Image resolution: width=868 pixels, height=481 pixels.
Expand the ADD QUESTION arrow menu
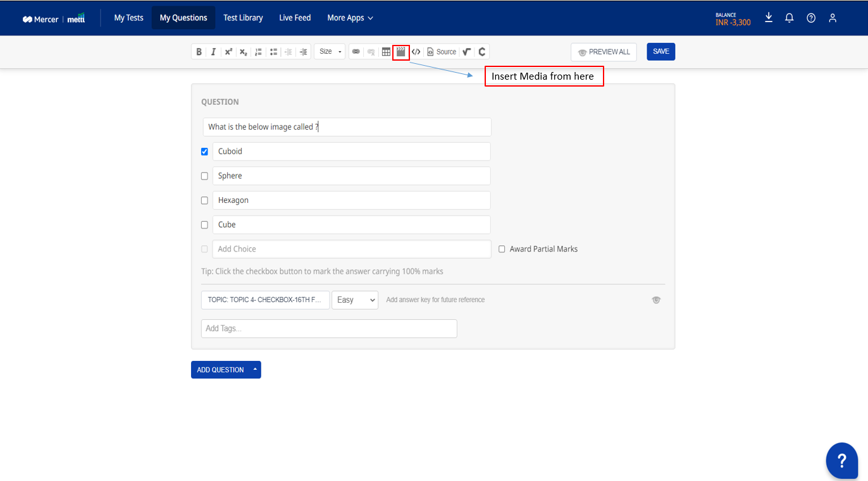coord(256,370)
